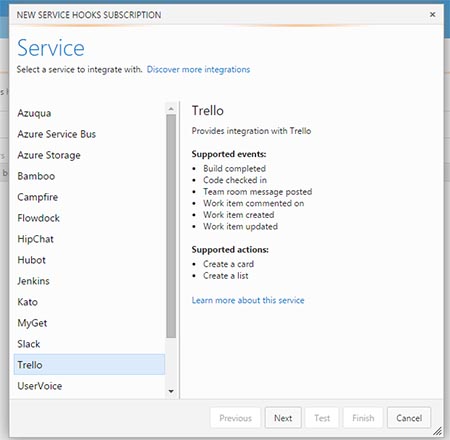
Task: Close the New Service Hooks Subscription dialog
Action: [432, 15]
